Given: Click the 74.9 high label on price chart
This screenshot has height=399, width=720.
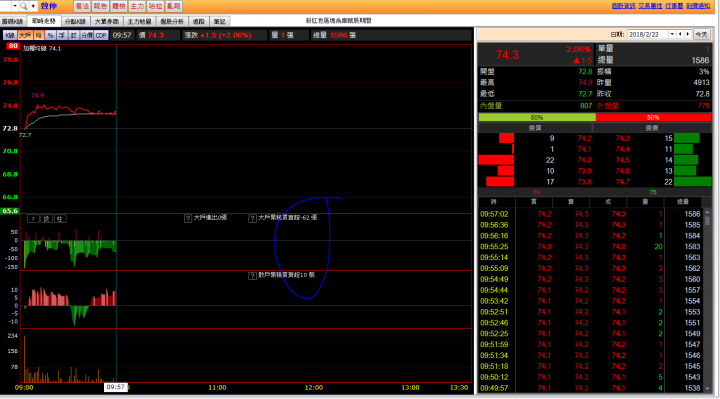Looking at the screenshot, I should pyautogui.click(x=38, y=96).
